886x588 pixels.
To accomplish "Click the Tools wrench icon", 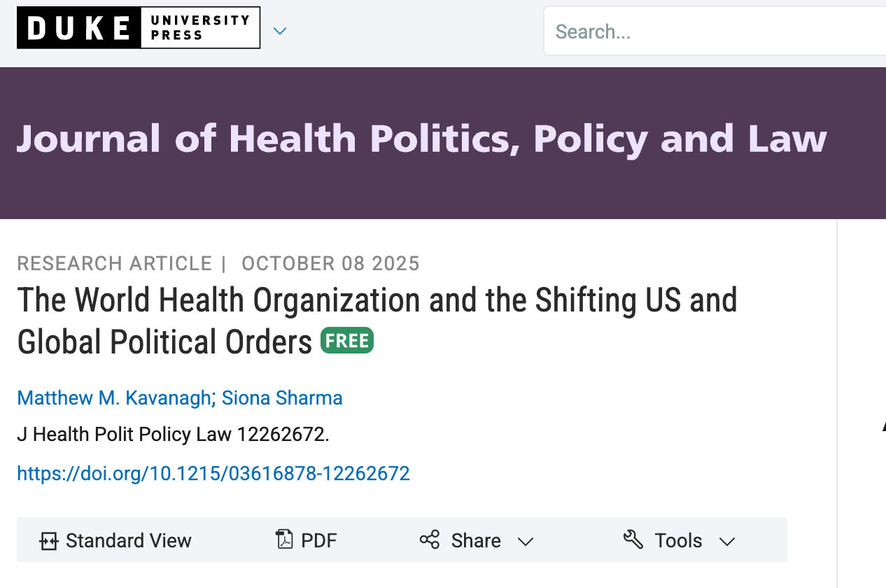I will coord(633,540).
